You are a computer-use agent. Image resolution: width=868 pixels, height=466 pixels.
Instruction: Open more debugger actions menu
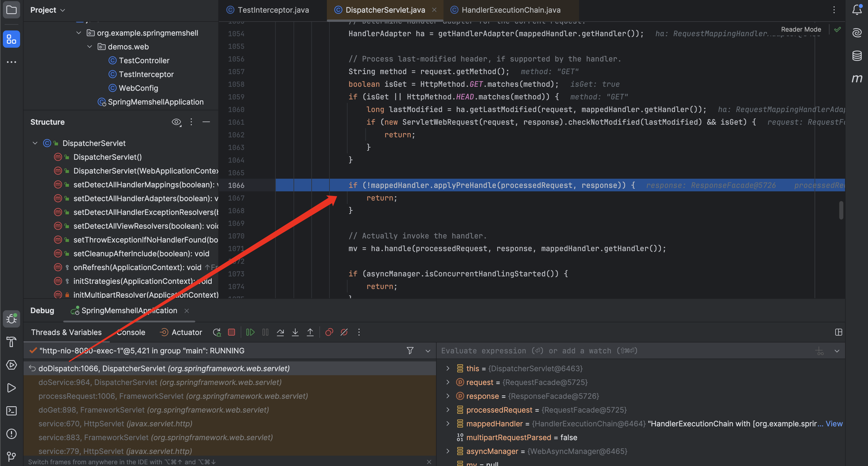coord(359,332)
